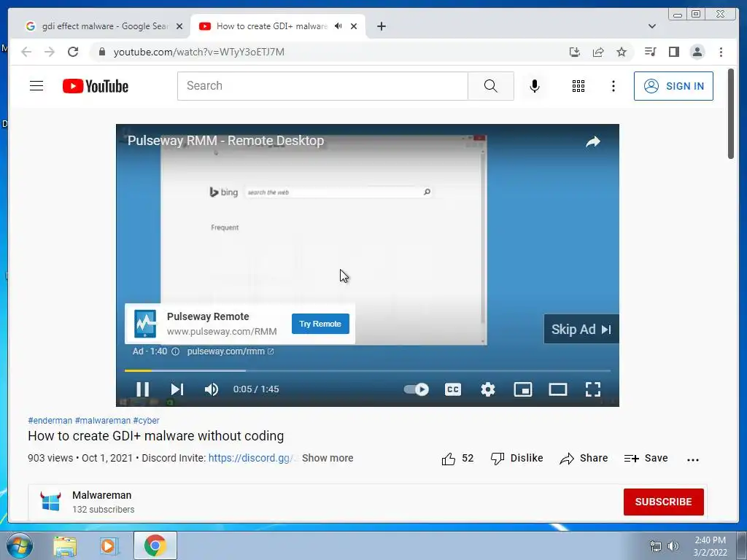This screenshot has width=747, height=560.
Task: Open the YouTube hamburger guide menu
Action: pos(36,86)
